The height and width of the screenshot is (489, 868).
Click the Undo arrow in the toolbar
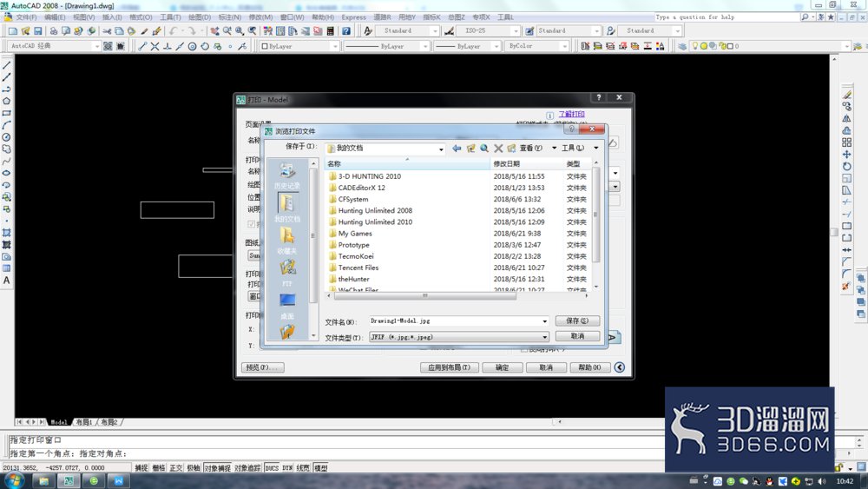tap(174, 31)
